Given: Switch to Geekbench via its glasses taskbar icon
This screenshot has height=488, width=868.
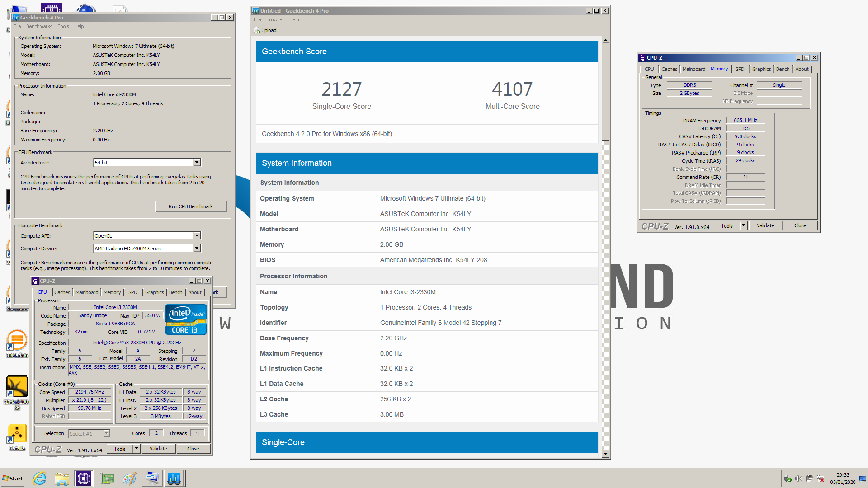Looking at the screenshot, I should coord(174,479).
